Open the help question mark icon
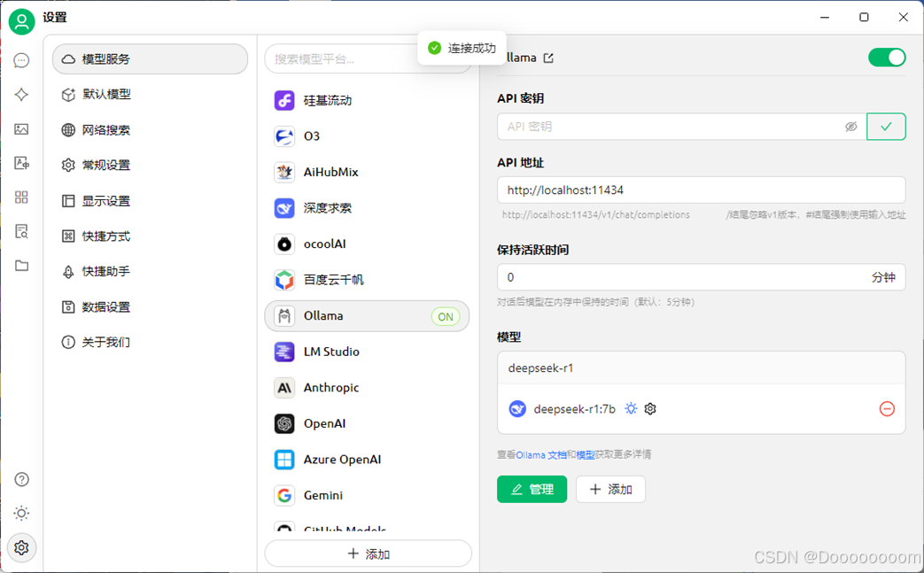 coord(22,479)
